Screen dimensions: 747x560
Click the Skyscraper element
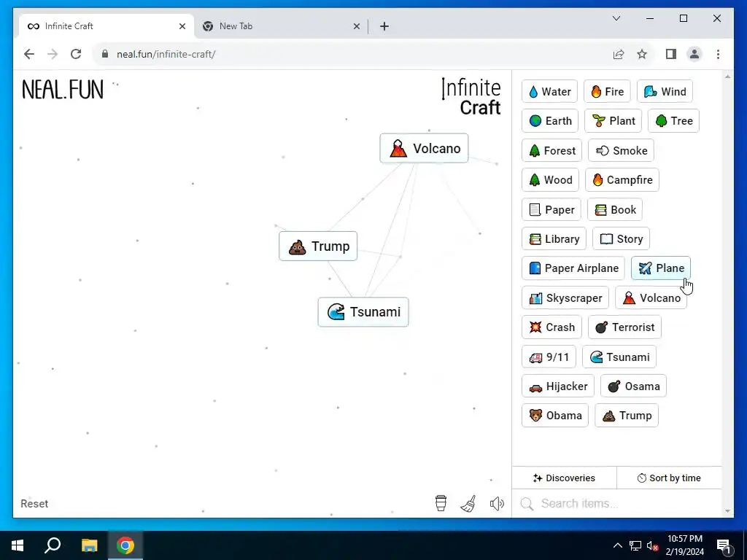565,298
